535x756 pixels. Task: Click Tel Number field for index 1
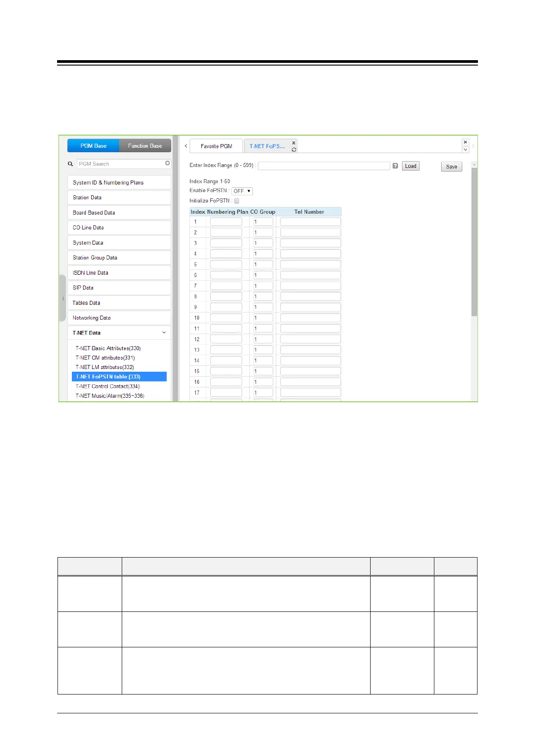[310, 222]
